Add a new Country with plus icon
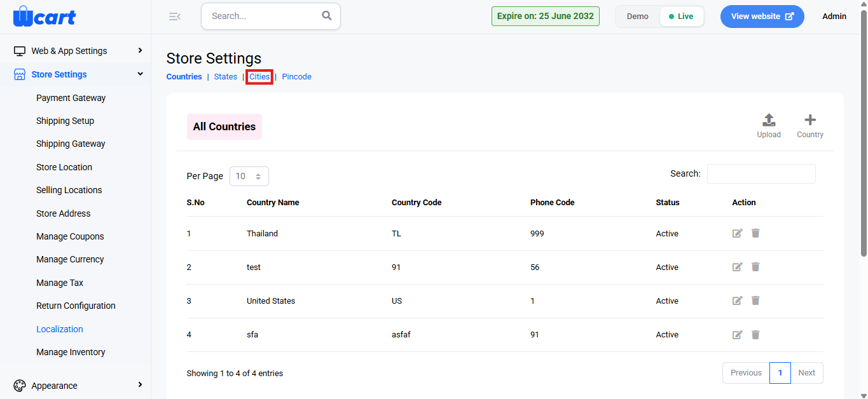This screenshot has height=399, width=868. click(810, 119)
